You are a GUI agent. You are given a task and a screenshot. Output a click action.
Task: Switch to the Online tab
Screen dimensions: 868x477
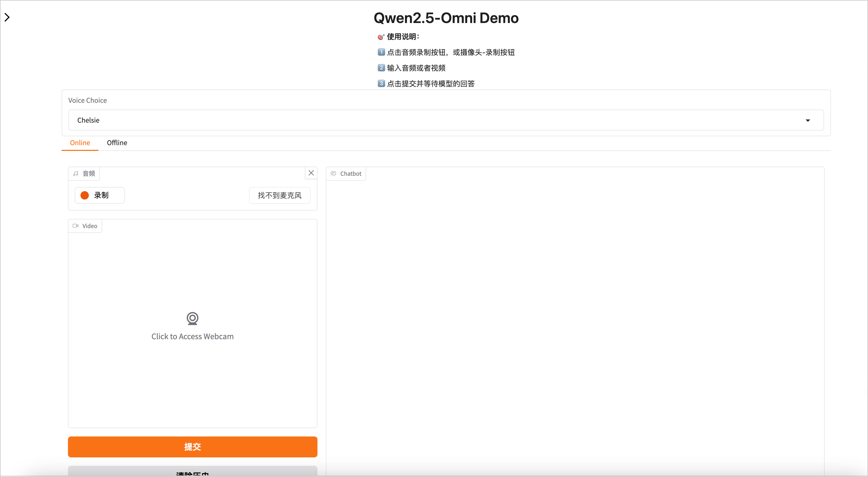coord(80,143)
